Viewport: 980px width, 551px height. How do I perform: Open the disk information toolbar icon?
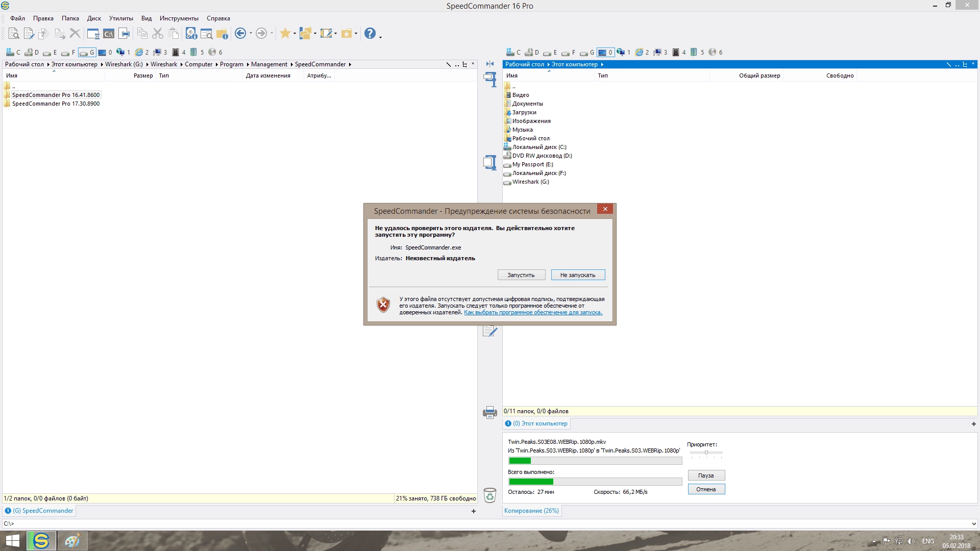tap(191, 34)
